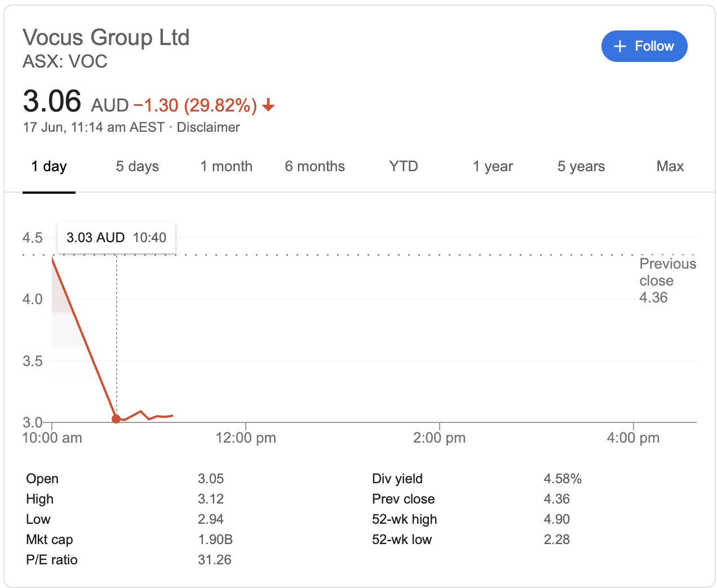Open the Disclaimer link

coord(208,127)
